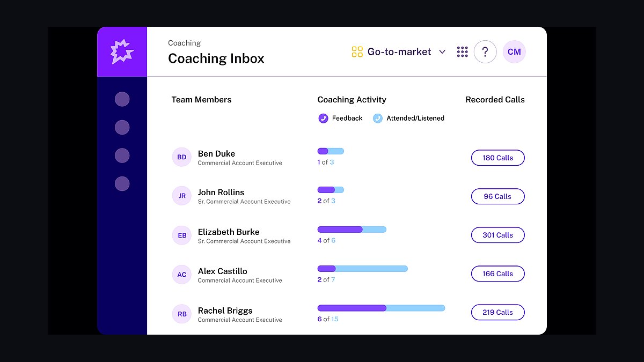This screenshot has width=644, height=362.
Task: Open Elizabeth Burke's 301 Calls button
Action: click(x=497, y=235)
